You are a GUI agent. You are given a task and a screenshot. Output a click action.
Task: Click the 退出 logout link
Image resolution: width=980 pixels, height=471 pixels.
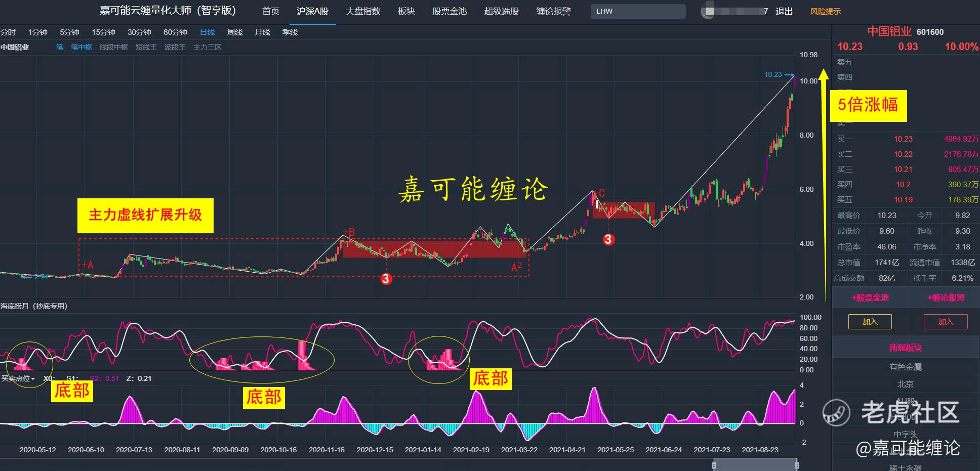pos(784,11)
